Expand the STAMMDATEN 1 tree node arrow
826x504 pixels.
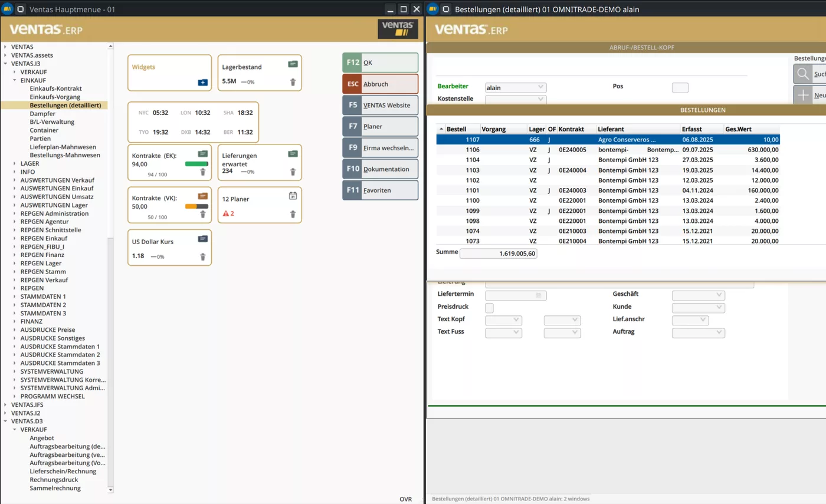click(15, 297)
